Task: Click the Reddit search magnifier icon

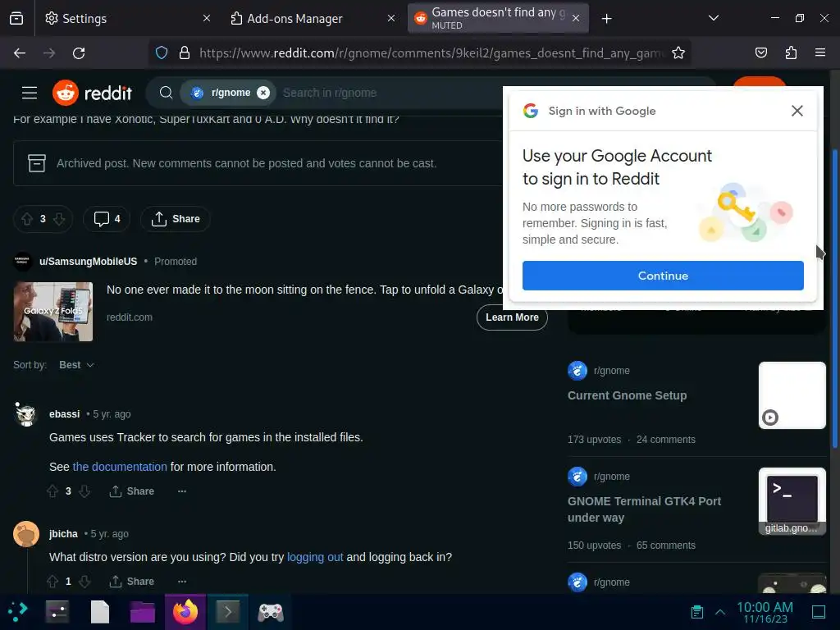Action: pyautogui.click(x=166, y=93)
